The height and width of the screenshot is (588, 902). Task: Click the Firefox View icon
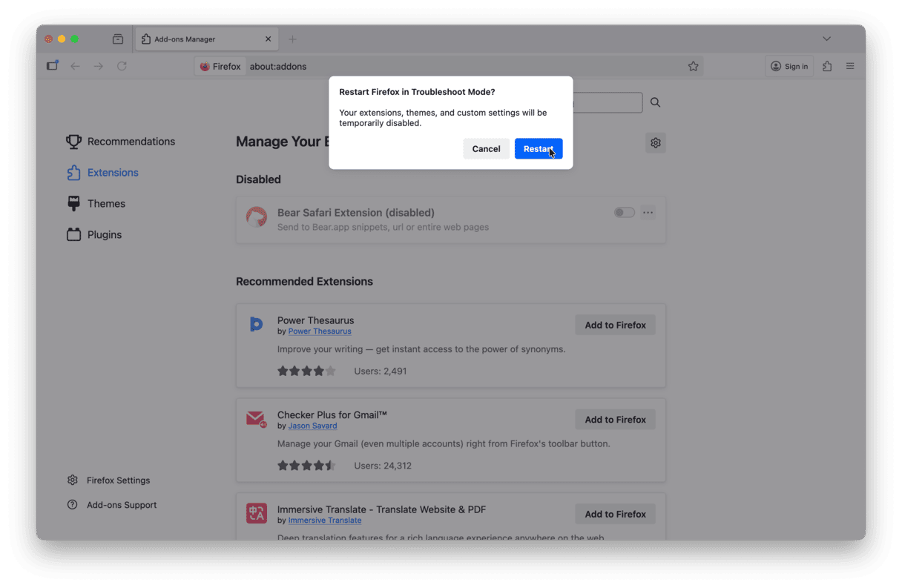[x=118, y=39]
